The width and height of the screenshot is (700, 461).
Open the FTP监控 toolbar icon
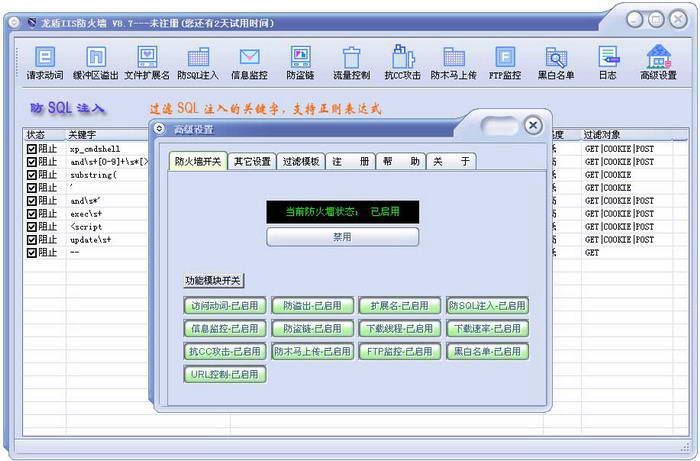[x=505, y=63]
